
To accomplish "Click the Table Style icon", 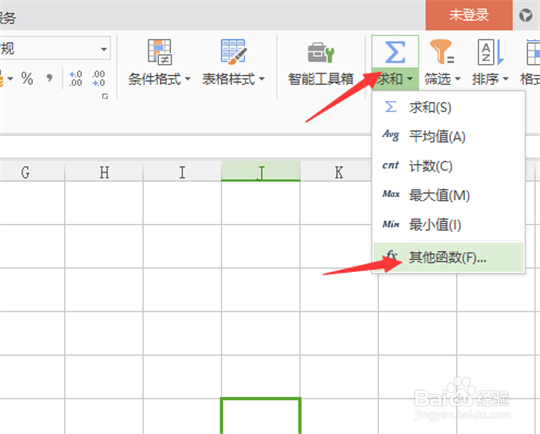I will [233, 52].
